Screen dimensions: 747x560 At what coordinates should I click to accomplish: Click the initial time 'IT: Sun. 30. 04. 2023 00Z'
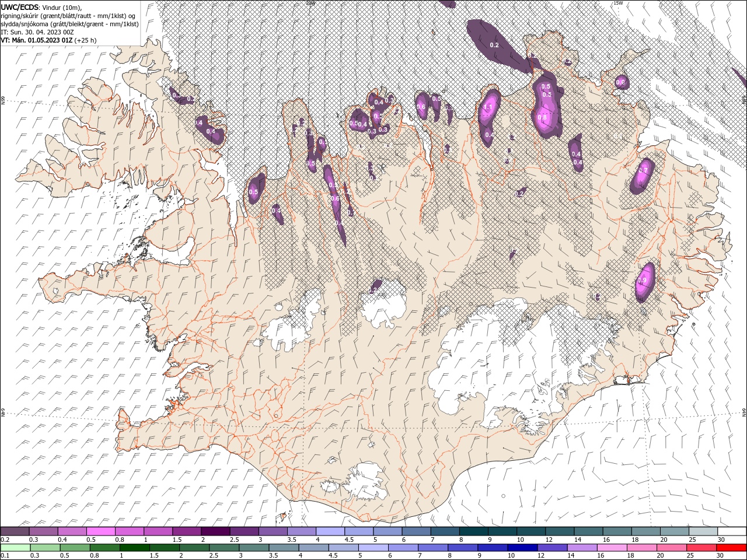click(x=37, y=32)
